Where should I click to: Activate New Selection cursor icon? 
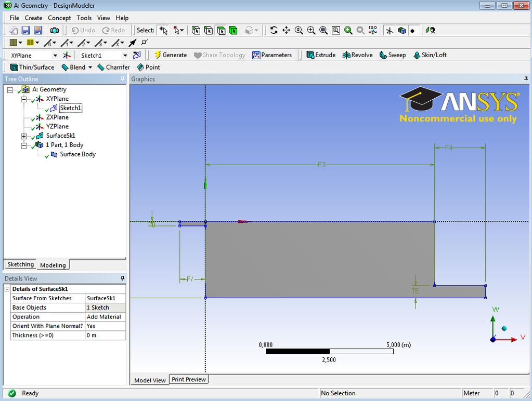coord(163,31)
